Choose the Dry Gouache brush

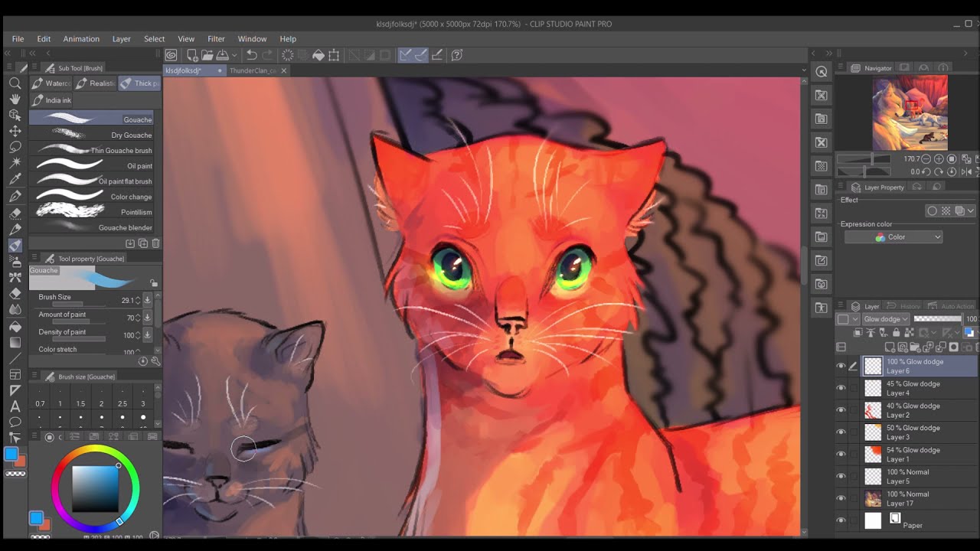(x=92, y=135)
